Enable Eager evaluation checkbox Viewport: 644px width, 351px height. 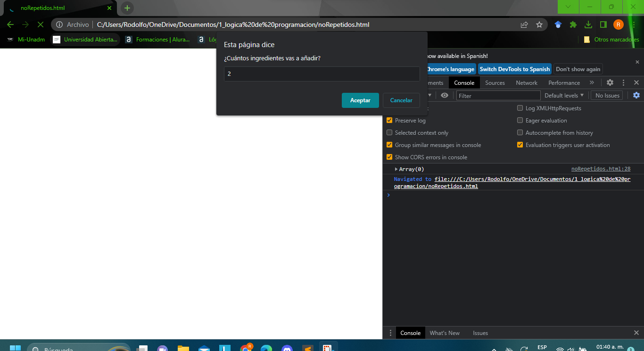[520, 121]
